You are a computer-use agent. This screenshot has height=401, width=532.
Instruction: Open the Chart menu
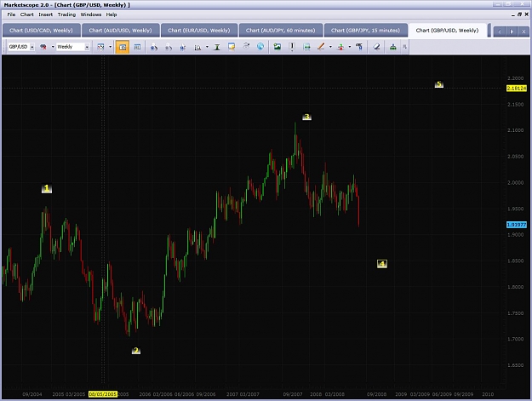[26, 14]
